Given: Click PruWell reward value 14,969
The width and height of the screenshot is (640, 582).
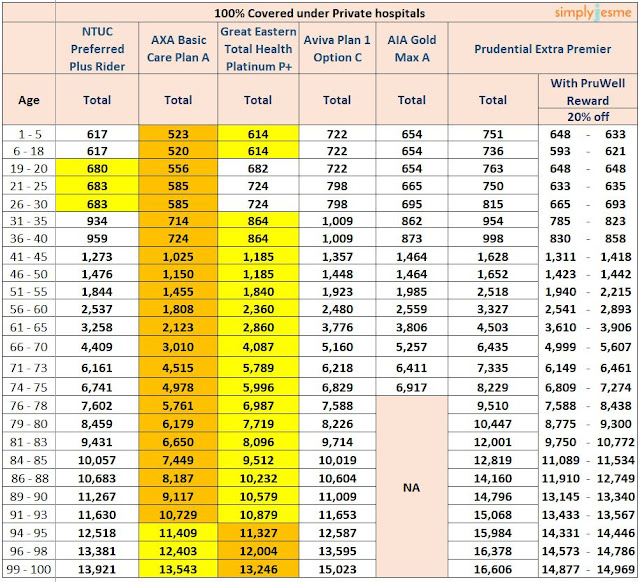Looking at the screenshot, I should [x=616, y=569].
